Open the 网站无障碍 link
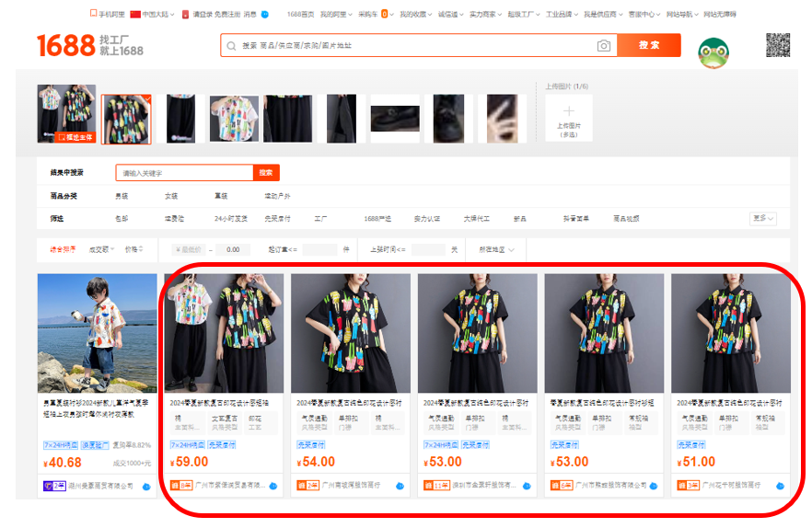 [x=719, y=14]
